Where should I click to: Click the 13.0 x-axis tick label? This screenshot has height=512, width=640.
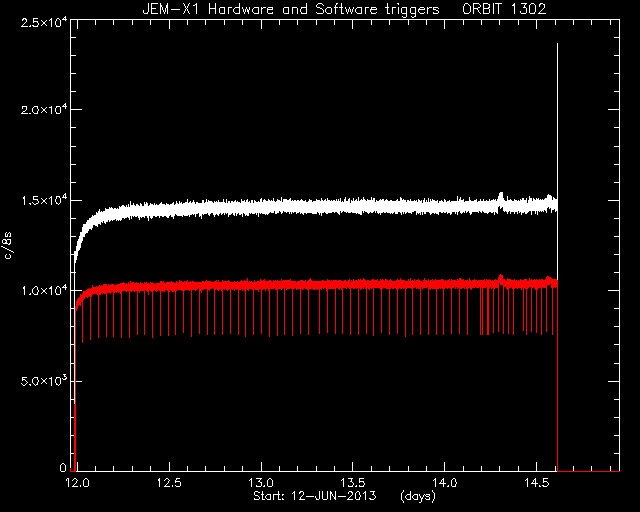261,483
